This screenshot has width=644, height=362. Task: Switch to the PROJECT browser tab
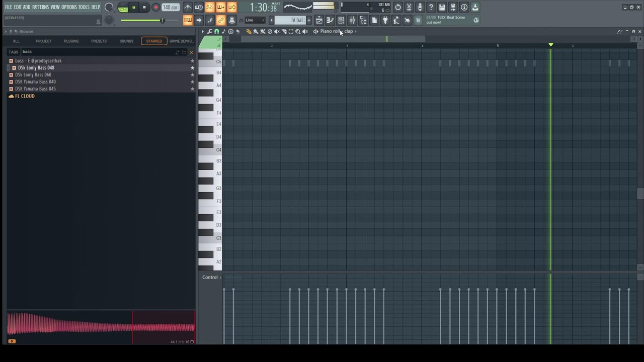[x=43, y=41]
